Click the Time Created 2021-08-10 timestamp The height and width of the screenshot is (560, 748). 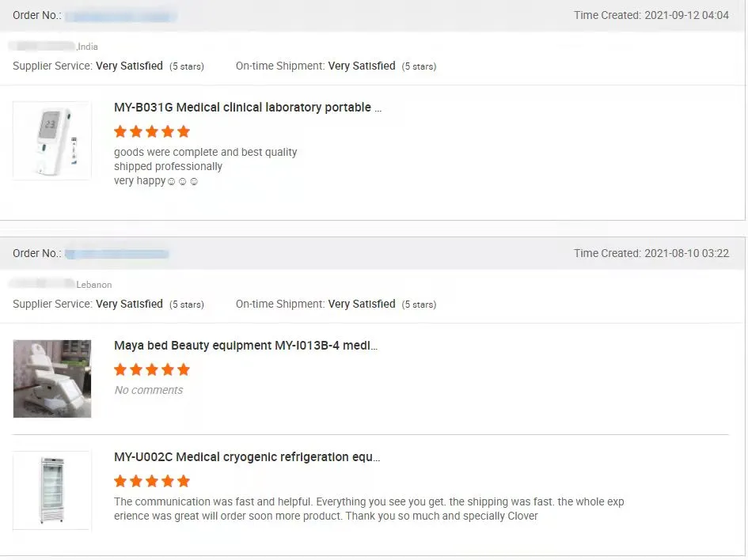(650, 253)
